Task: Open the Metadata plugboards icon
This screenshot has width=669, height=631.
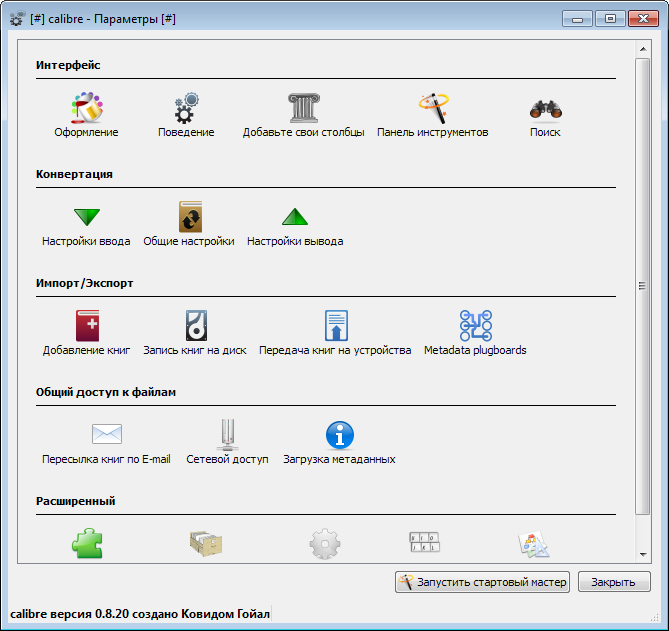Action: coord(476,326)
